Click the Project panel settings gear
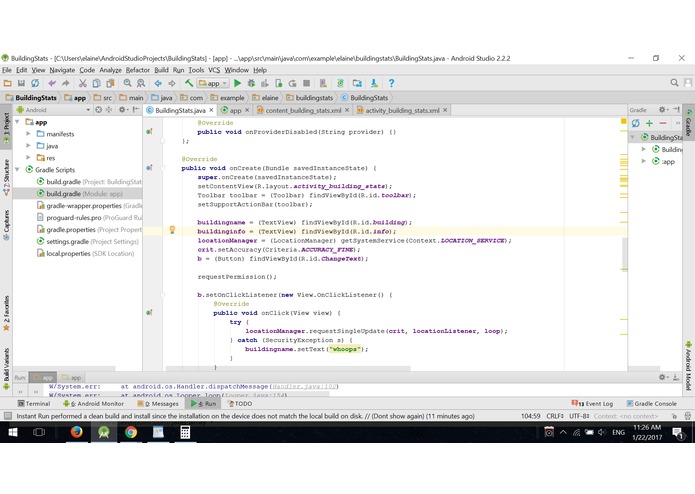Viewport: 695px width, 494px height. (x=122, y=109)
